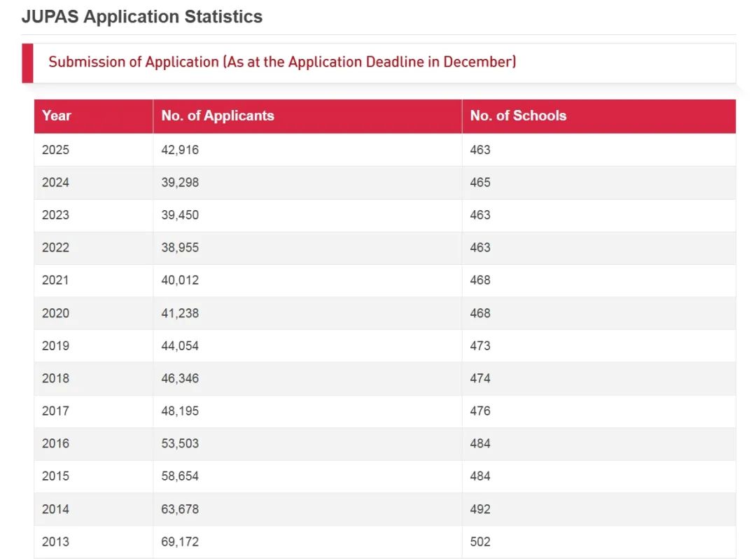This screenshot has width=756, height=559.
Task: Click schools value in the 2022 row
Action: click(480, 248)
